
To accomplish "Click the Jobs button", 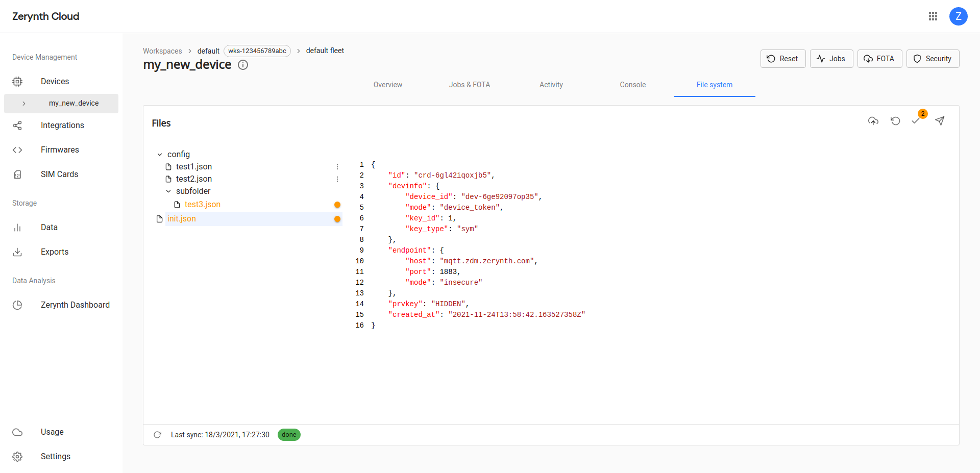I will click(x=831, y=59).
